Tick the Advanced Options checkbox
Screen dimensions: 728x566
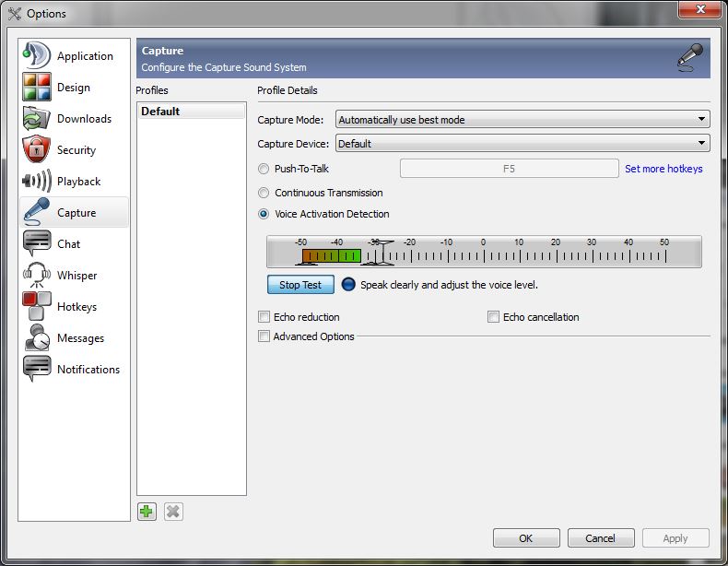(264, 336)
